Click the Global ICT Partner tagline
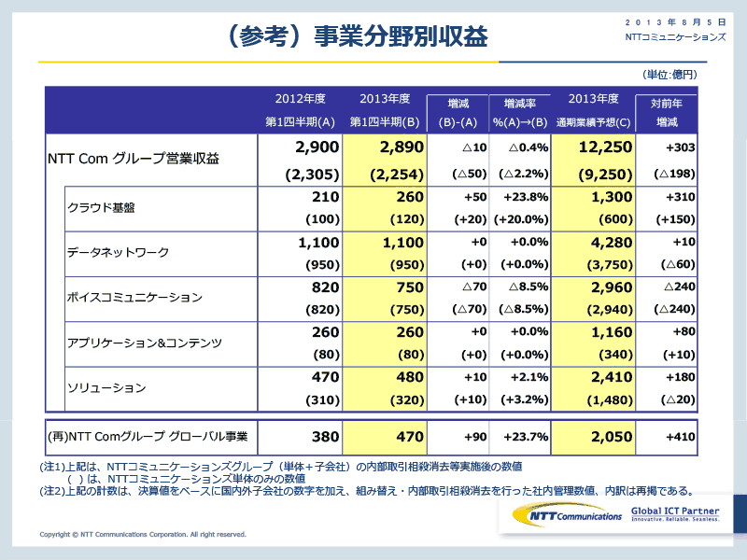 pos(675,514)
